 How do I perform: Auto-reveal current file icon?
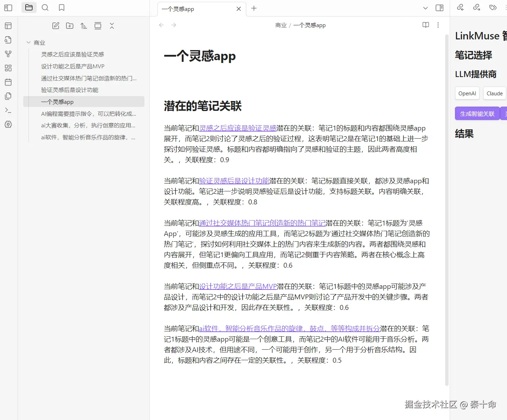pyautogui.click(x=98, y=26)
